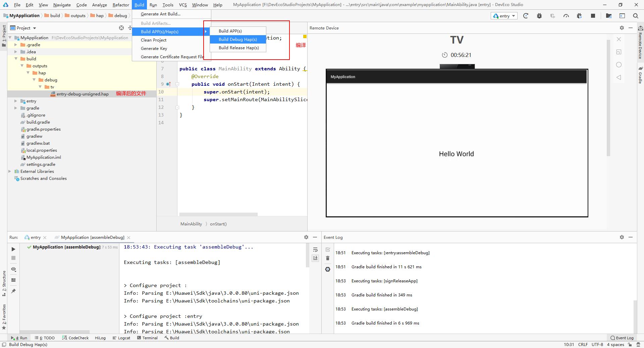
Task: Toggle soft-wrap in Run console
Action: (315, 250)
